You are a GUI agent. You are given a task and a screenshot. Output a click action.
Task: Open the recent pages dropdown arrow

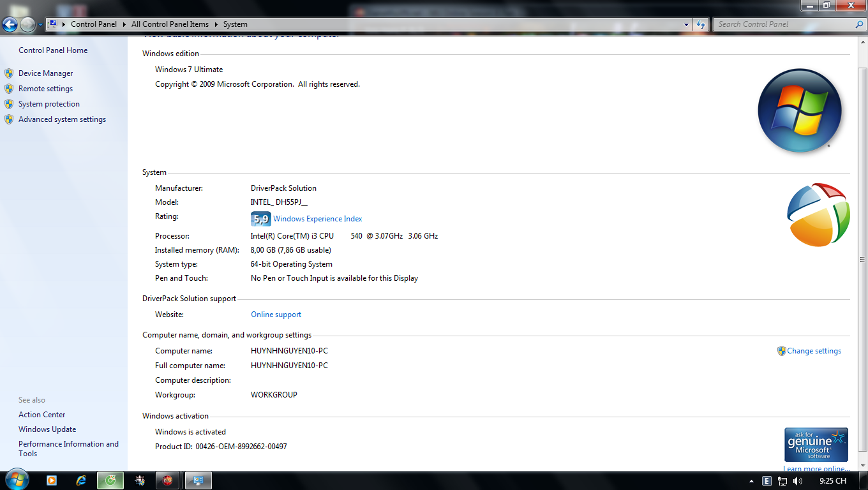[40, 25]
